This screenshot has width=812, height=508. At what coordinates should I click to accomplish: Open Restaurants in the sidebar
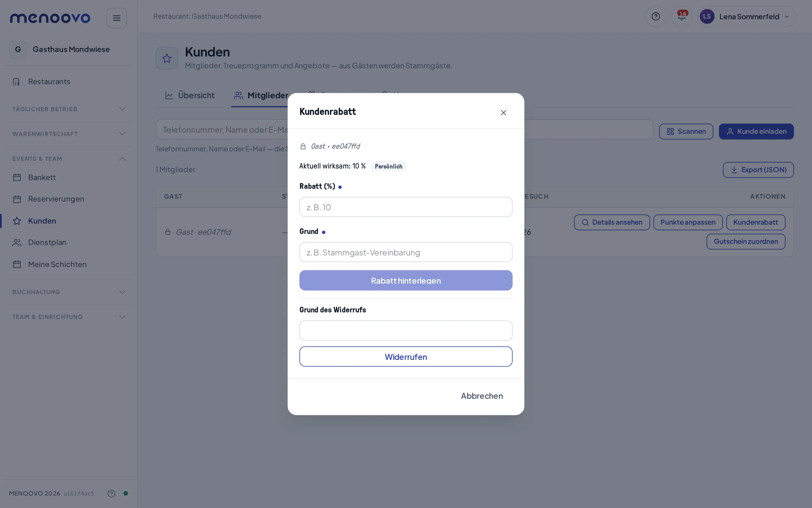tap(69, 82)
